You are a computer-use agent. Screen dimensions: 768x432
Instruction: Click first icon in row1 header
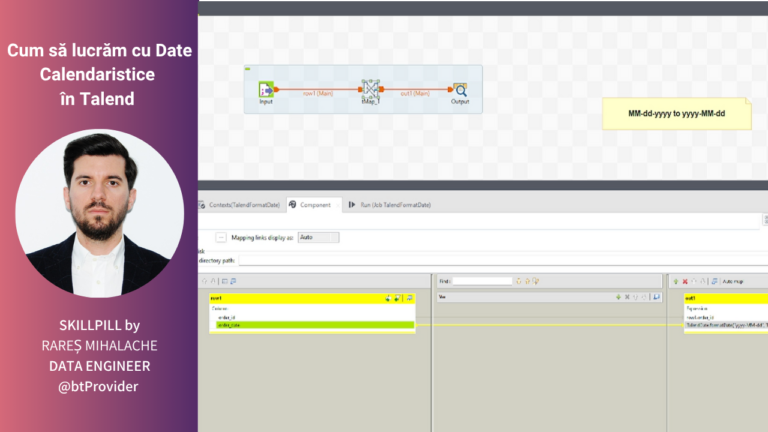pos(388,298)
